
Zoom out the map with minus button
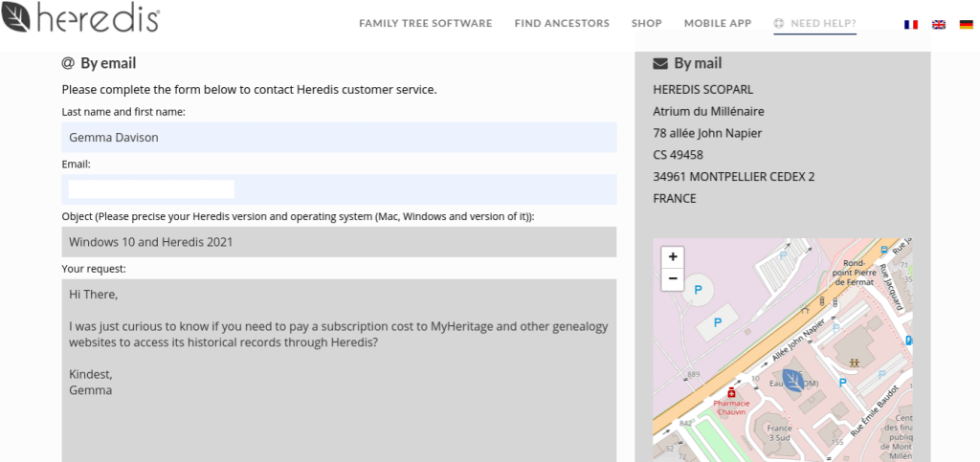673,279
